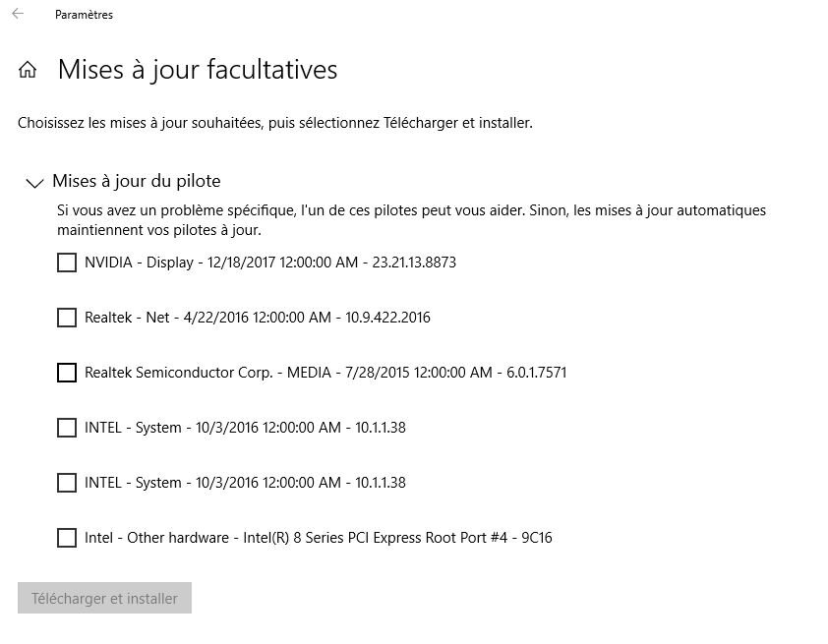Screen dimensions: 828x644
Task: Click the back arrow icon
Action: tap(18, 14)
